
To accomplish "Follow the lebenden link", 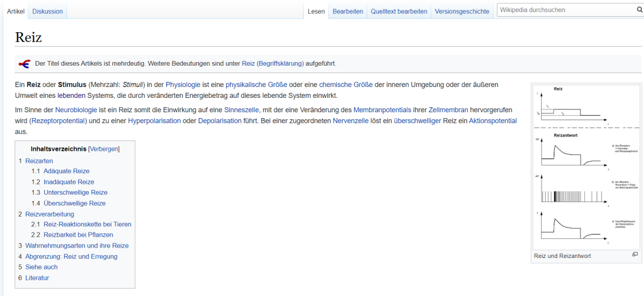I will [x=71, y=96].
